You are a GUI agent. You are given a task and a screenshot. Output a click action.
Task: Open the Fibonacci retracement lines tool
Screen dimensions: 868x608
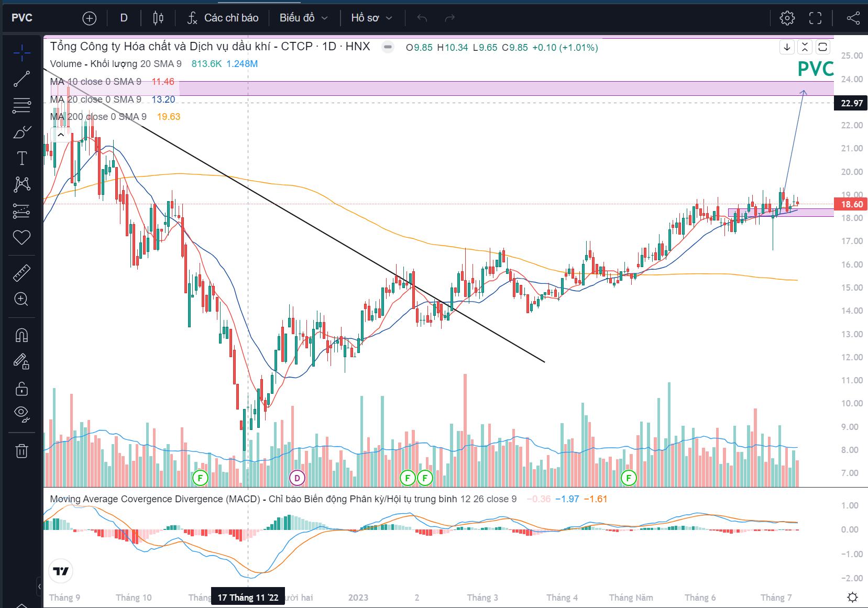22,106
